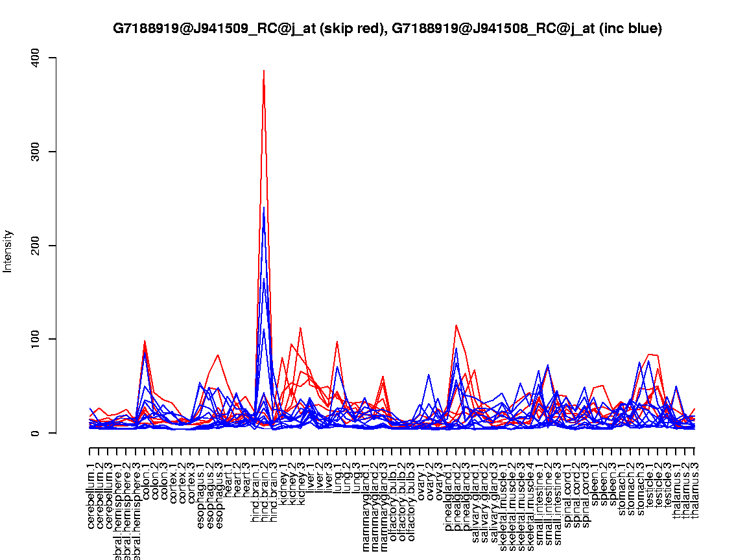Select the pinealgland.2 x-axis label
This screenshot has width=747, height=560.
click(x=456, y=491)
